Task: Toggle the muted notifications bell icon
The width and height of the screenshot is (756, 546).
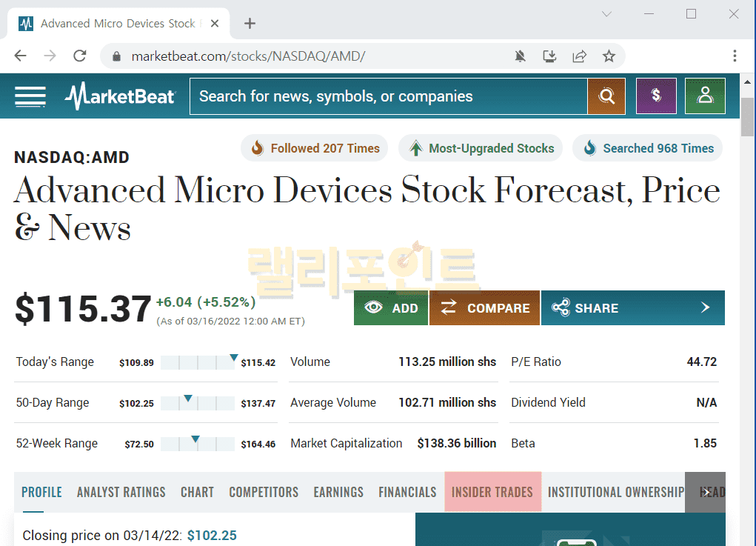Action: click(x=521, y=56)
